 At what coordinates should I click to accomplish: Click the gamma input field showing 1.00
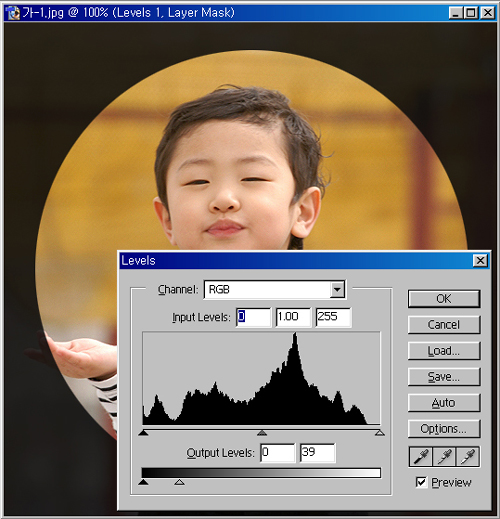point(294,317)
